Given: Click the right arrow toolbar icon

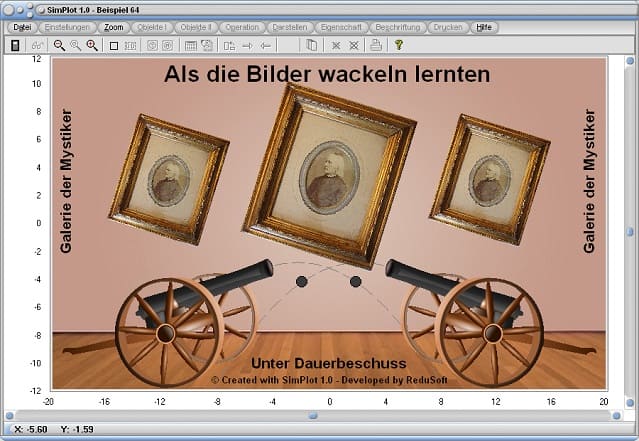Looking at the screenshot, I should click(247, 46).
